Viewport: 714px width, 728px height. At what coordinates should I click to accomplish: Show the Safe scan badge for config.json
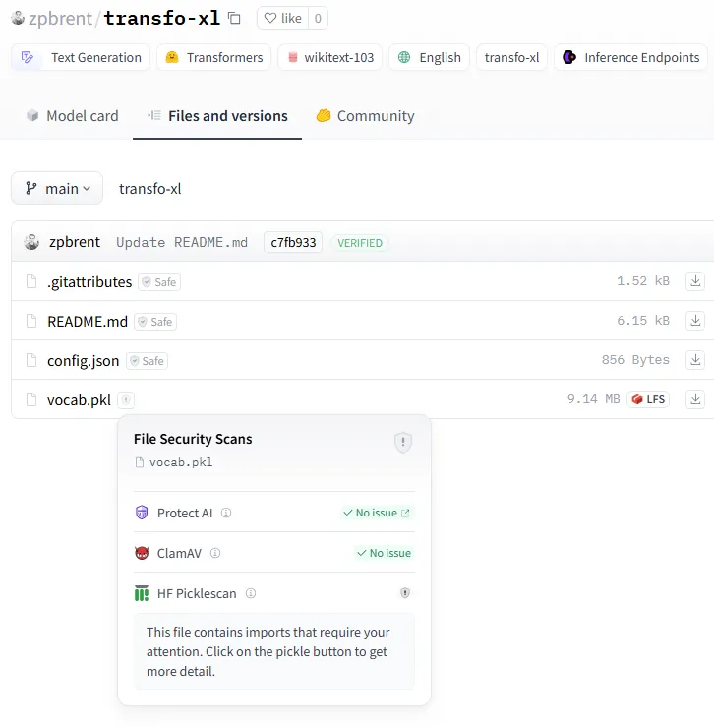click(148, 361)
